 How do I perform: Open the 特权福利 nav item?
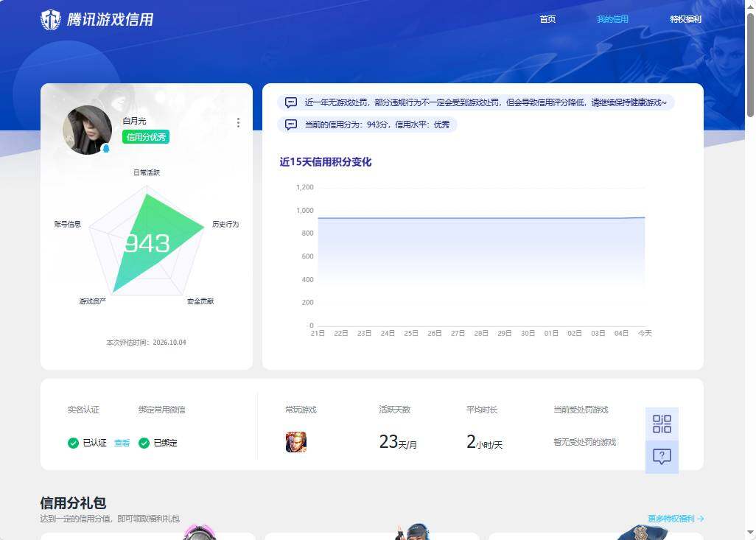685,19
